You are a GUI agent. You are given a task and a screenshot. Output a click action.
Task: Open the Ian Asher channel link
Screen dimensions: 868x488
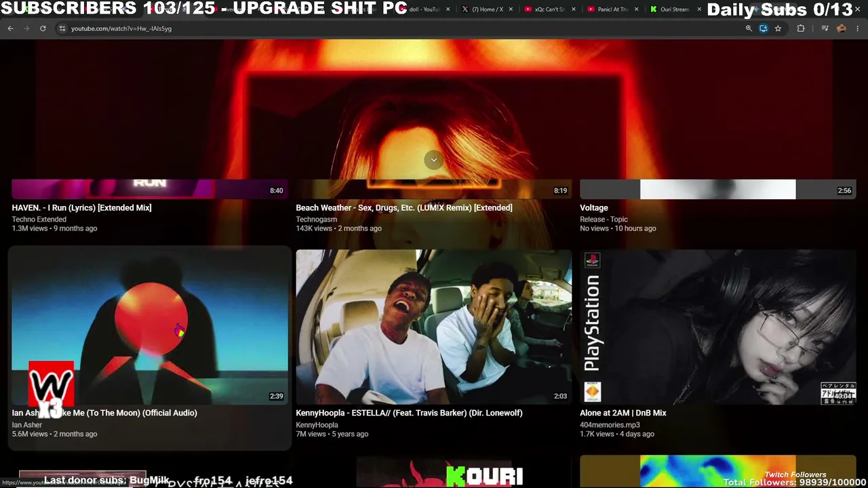tap(26, 425)
